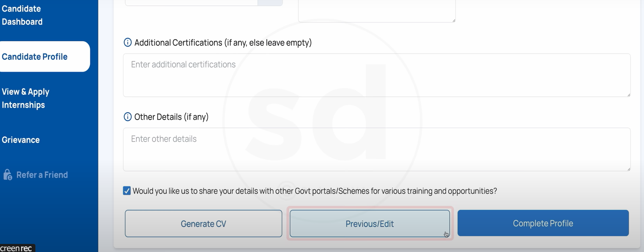
Task: Click the Additional Certifications info icon
Action: (128, 42)
